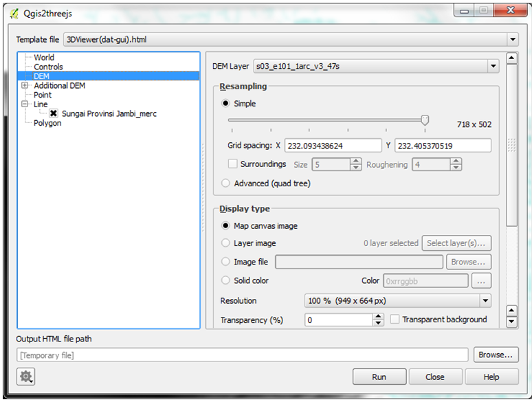Click the bottom scrollbar down arrow
The width and height of the screenshot is (532, 402).
pyautogui.click(x=511, y=322)
